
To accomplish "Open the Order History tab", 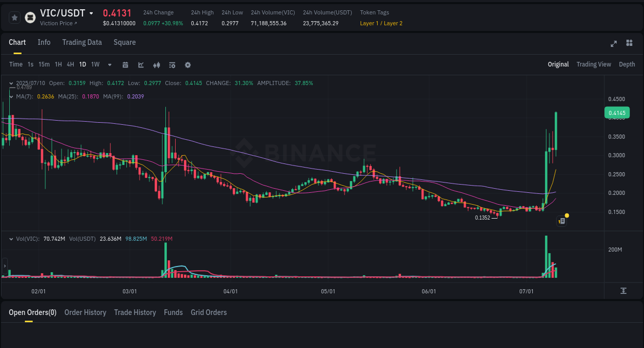I will click(85, 312).
